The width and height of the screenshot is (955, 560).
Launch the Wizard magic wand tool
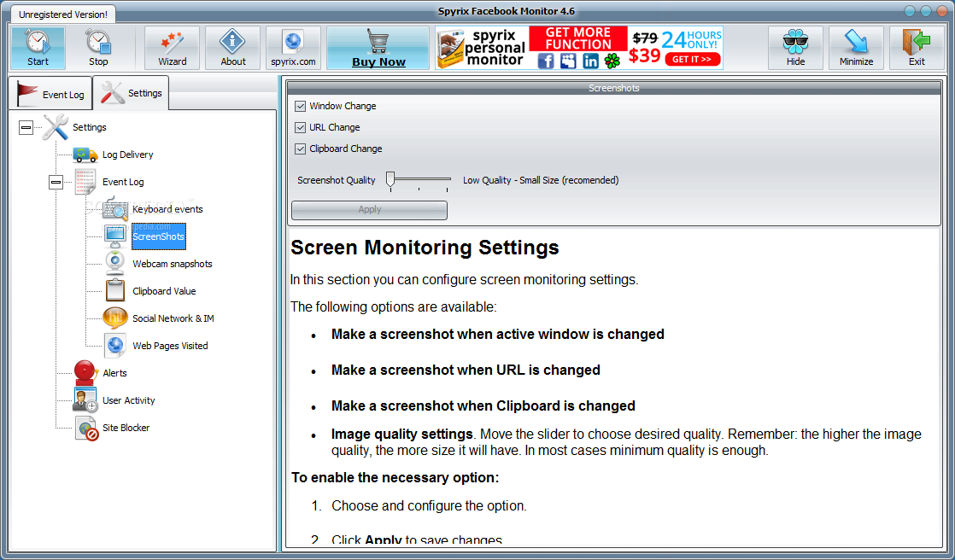click(x=172, y=48)
